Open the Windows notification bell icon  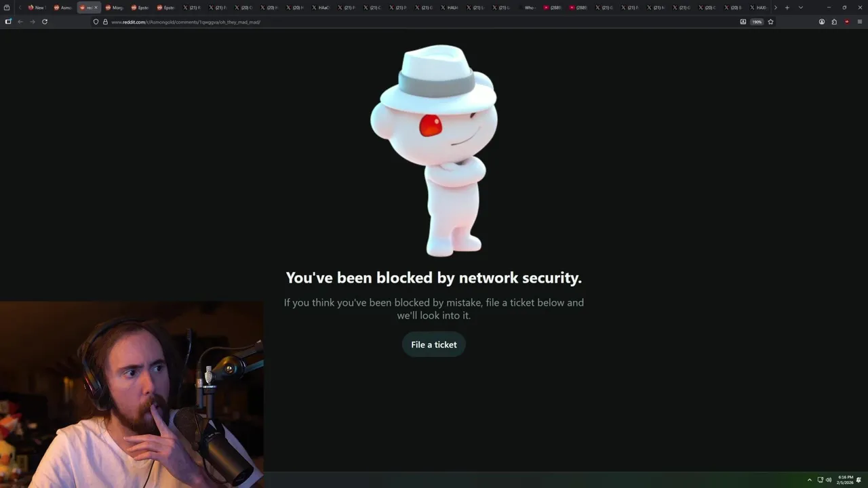[x=859, y=480]
